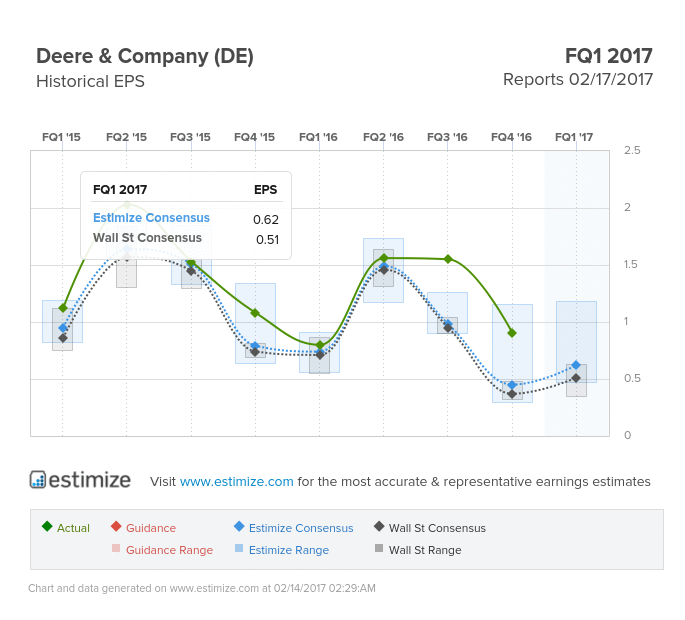The image size is (685, 620).
Task: Select the FQ1 '17 axis label
Action: 574,137
